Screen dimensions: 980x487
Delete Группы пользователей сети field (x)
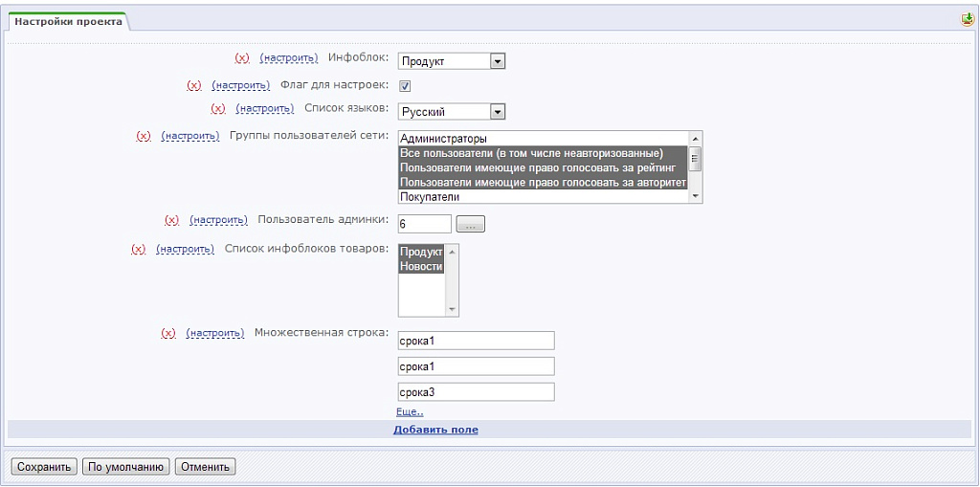[144, 136]
